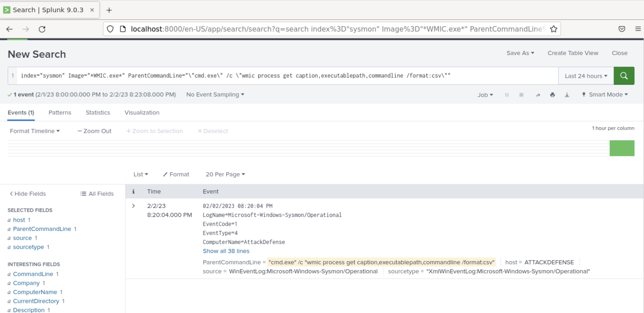Screen dimensions: 644x313
Task: Close the Search | Splunk tab
Action: tap(92, 10)
